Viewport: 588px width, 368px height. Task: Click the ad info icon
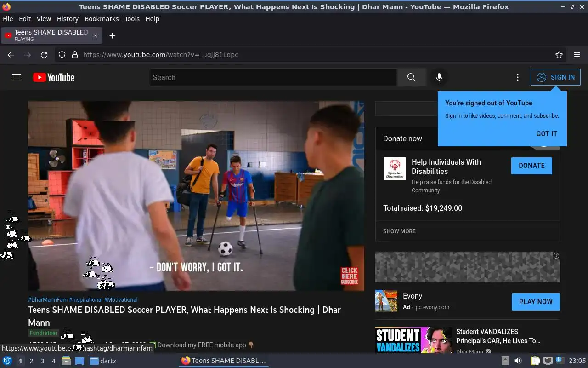click(x=556, y=256)
